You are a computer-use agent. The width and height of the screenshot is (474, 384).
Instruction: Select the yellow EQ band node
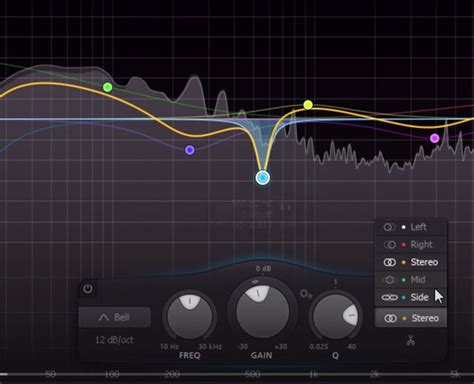click(x=308, y=105)
